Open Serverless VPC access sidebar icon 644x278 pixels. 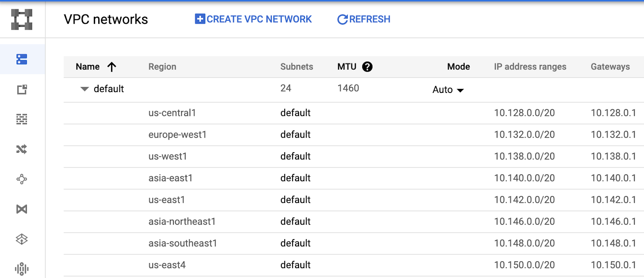click(x=22, y=239)
